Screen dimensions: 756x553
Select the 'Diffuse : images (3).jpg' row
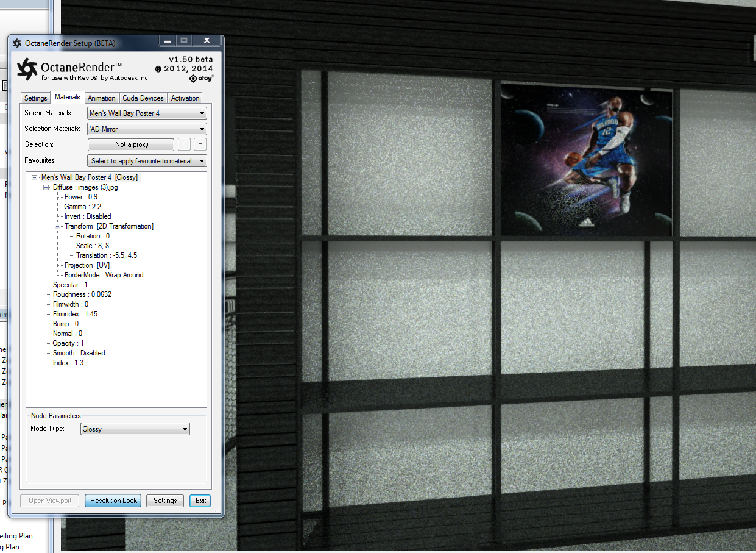[x=85, y=187]
